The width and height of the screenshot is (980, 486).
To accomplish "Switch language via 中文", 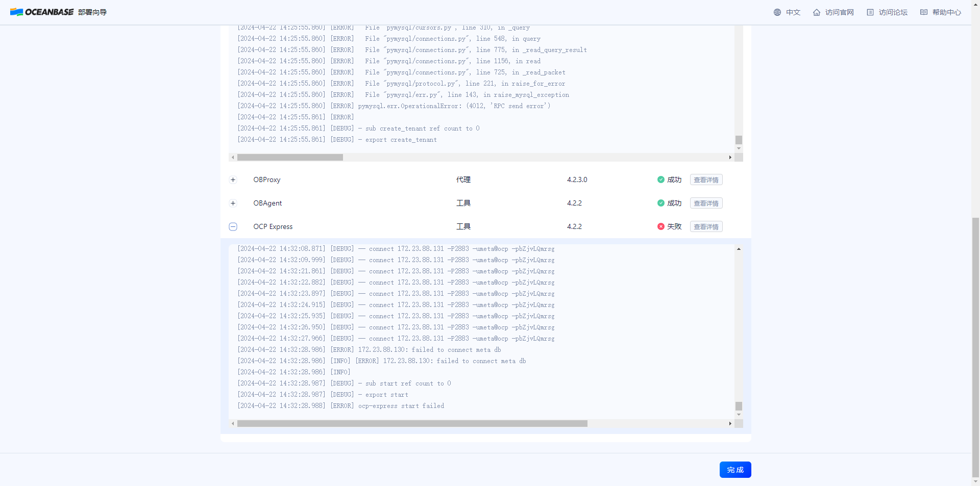I will [x=793, y=12].
